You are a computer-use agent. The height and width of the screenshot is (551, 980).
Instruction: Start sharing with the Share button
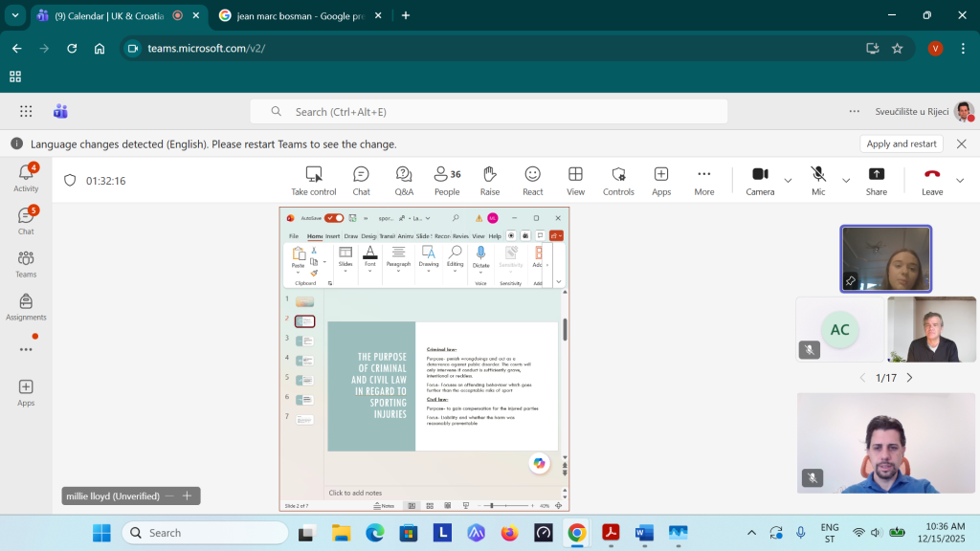tap(877, 179)
